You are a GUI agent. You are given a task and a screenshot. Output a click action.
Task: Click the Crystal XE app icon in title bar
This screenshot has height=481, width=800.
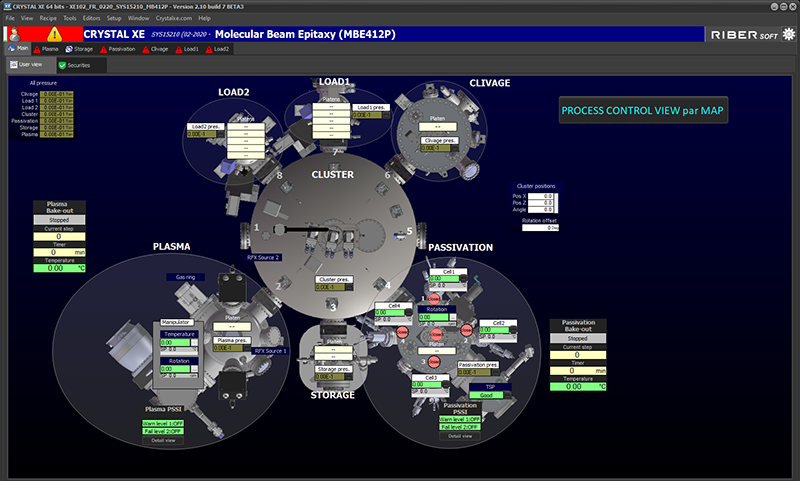click(x=7, y=6)
